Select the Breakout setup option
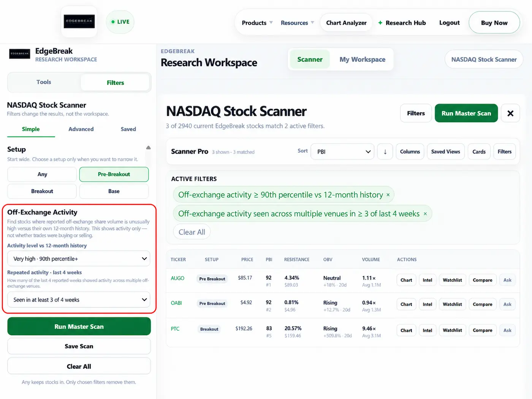Viewport: 532px width, 399px height. 42,191
